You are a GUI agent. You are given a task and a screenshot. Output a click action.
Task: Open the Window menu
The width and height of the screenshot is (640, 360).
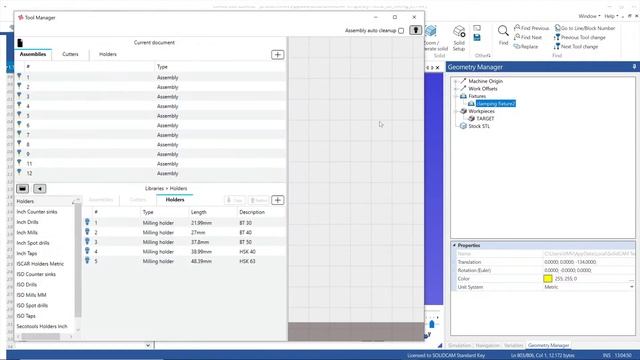click(589, 16)
